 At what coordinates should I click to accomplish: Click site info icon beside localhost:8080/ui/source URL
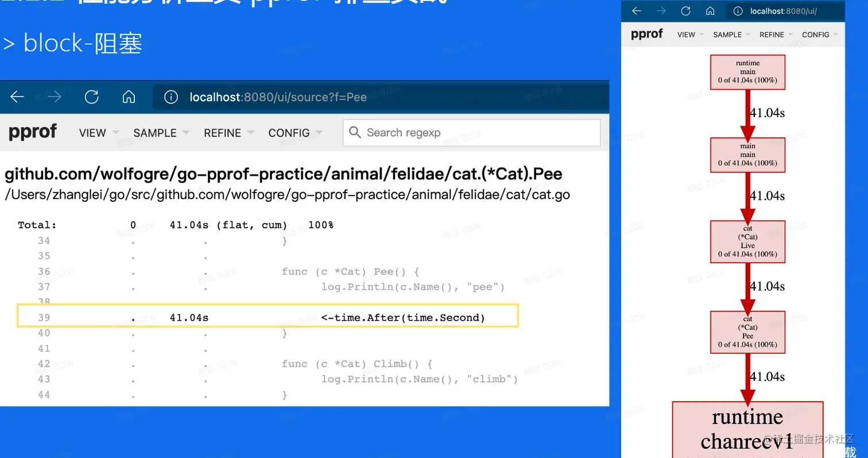point(170,97)
